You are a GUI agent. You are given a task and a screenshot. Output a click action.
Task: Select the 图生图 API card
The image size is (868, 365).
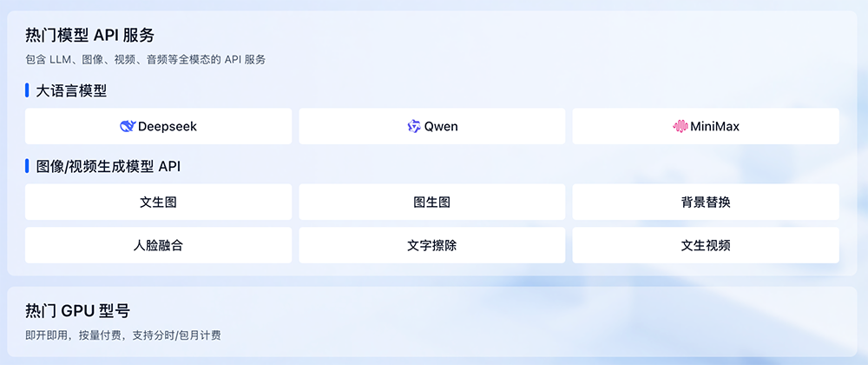(432, 202)
